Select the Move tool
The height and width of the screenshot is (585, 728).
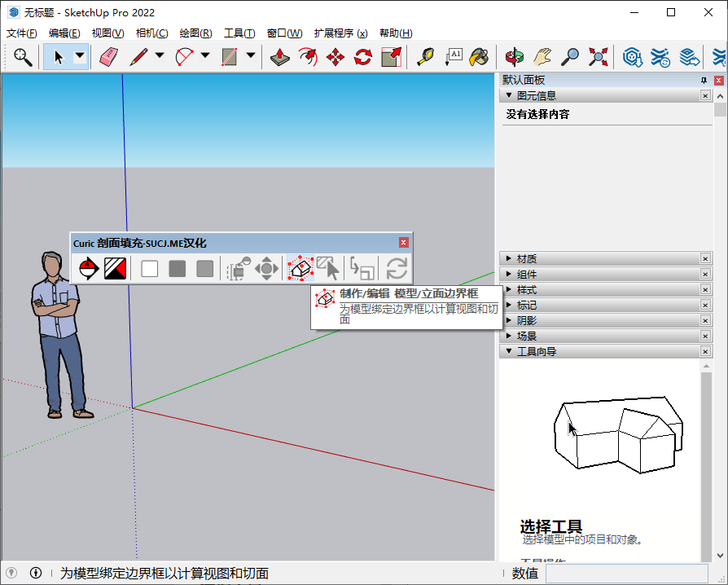pos(335,57)
